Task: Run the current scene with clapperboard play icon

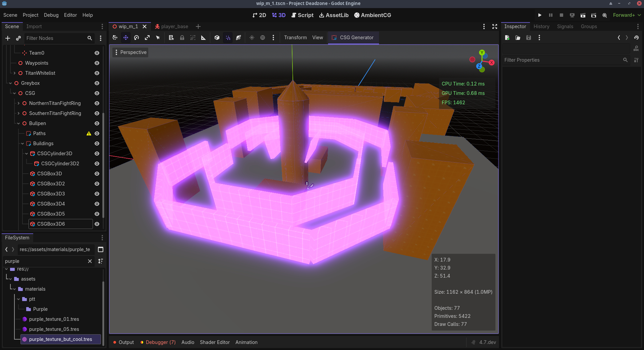Action: click(583, 15)
